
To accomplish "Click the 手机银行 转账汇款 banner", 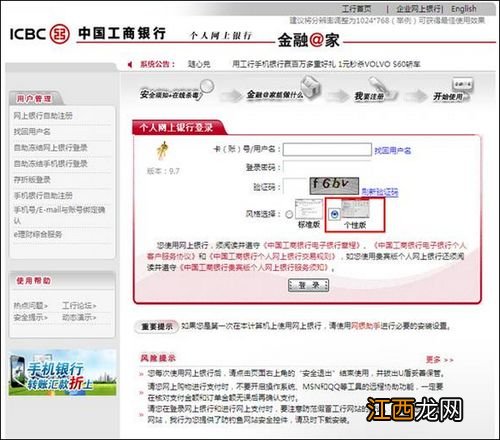I will 62,373.
